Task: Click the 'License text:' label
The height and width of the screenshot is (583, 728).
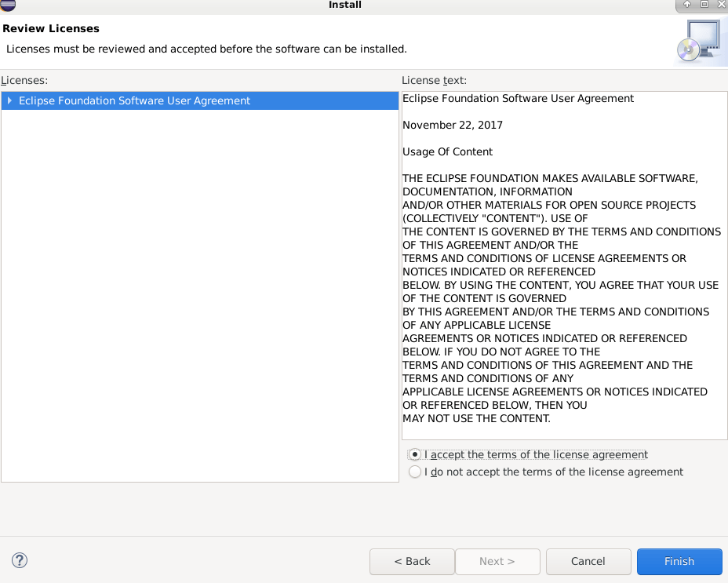Action: (x=434, y=80)
